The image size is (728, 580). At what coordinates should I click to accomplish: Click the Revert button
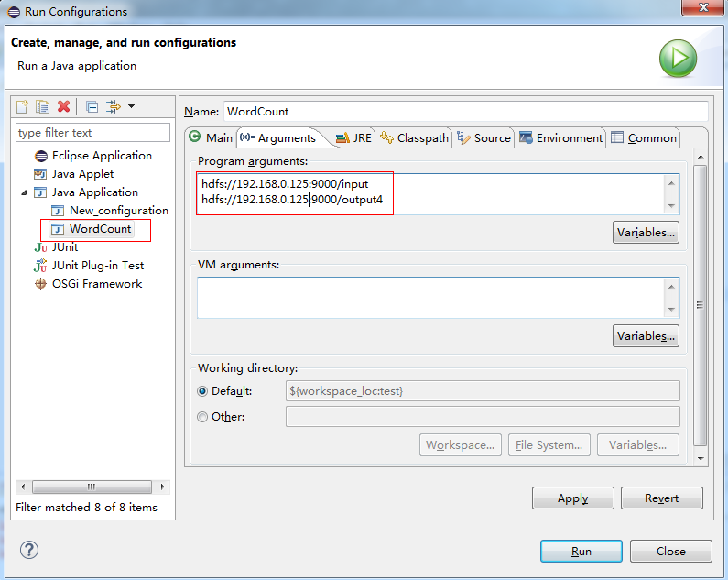click(661, 498)
